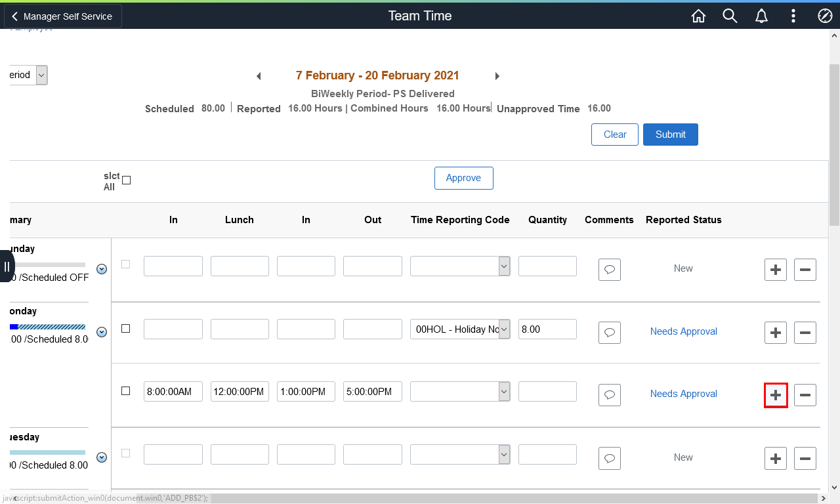Viewport: 840px width, 504px height.
Task: Open the NavBar compass icon
Action: (x=825, y=16)
